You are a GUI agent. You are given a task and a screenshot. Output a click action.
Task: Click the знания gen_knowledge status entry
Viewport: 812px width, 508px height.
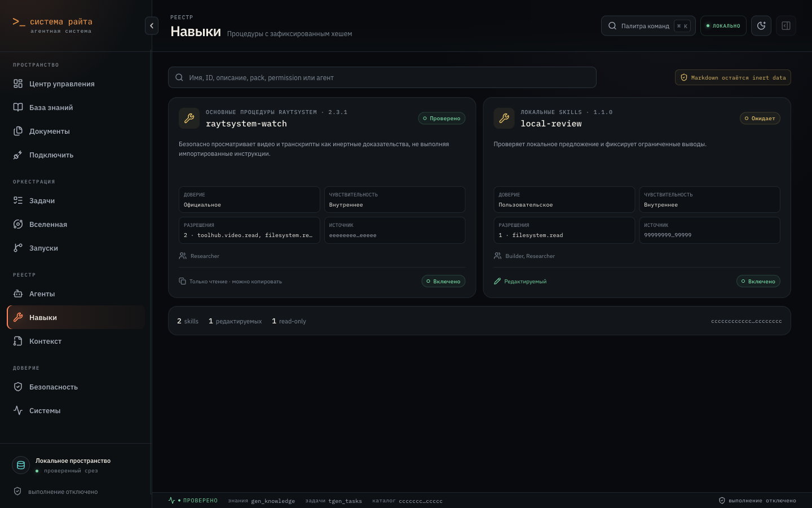tap(261, 501)
